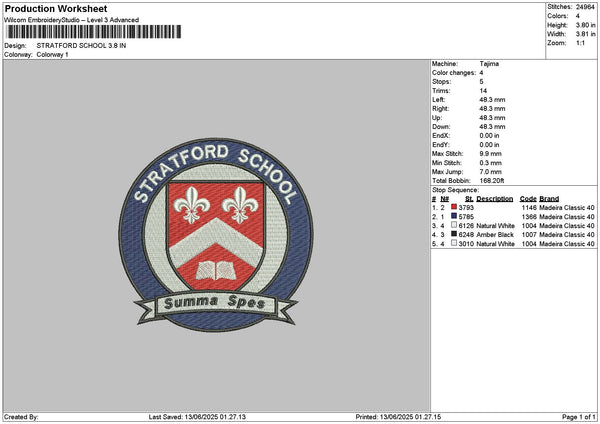
Task: Click the EndY value '0.00 in'
Action: click(489, 145)
